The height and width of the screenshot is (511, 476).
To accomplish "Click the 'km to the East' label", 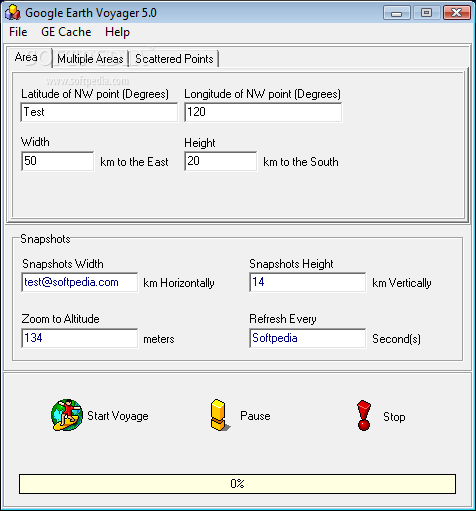I will (x=134, y=162).
